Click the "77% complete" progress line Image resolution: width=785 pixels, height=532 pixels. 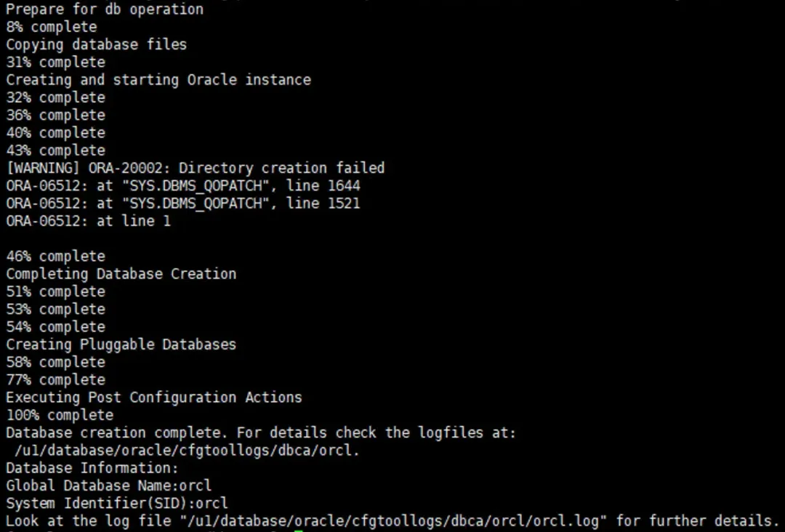click(55, 380)
